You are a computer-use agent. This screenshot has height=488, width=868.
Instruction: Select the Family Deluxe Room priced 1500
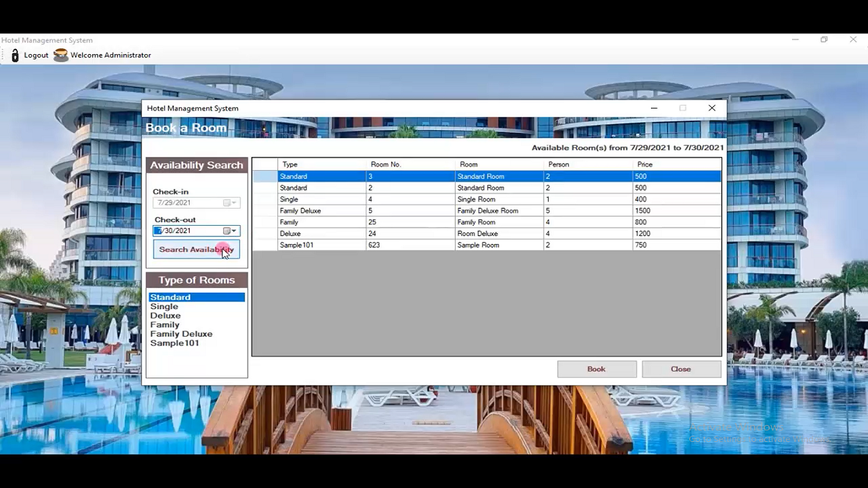pos(407,211)
